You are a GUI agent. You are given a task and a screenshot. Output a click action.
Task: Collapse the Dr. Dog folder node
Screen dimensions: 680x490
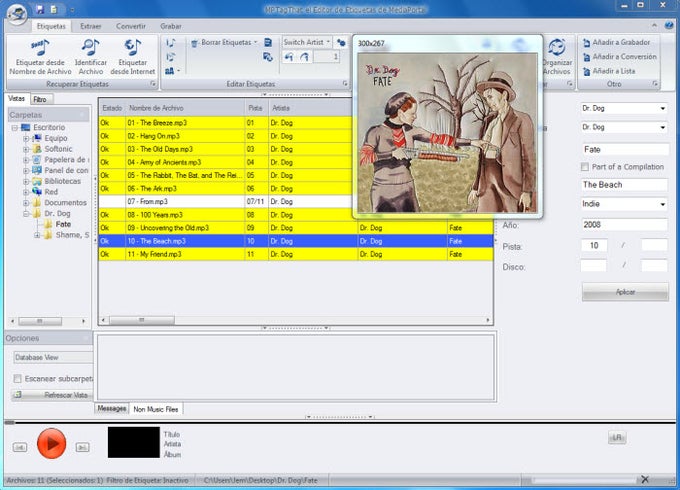(26, 213)
